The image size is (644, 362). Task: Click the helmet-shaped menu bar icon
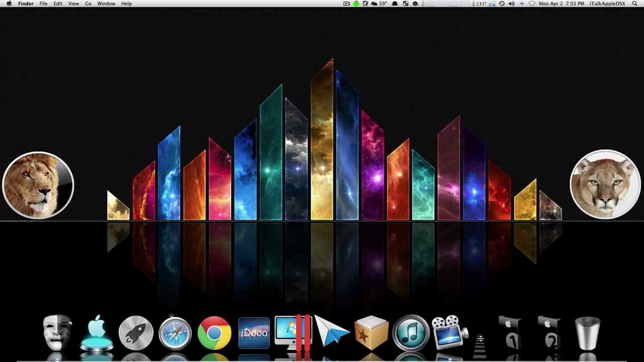click(395, 4)
